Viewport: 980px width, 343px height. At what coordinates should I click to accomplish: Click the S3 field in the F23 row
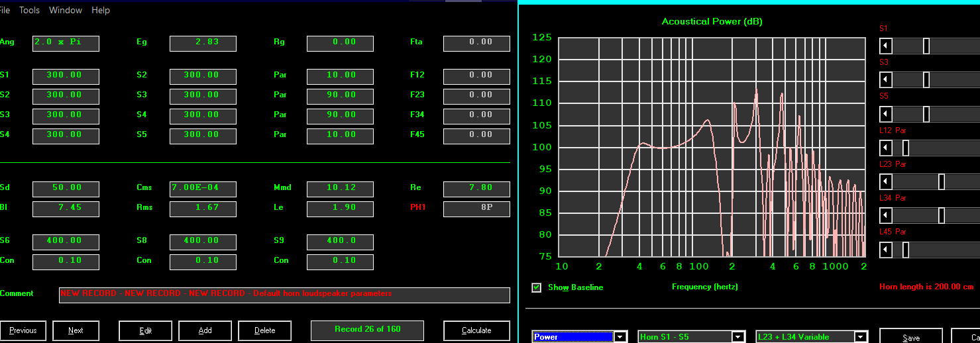point(203,97)
